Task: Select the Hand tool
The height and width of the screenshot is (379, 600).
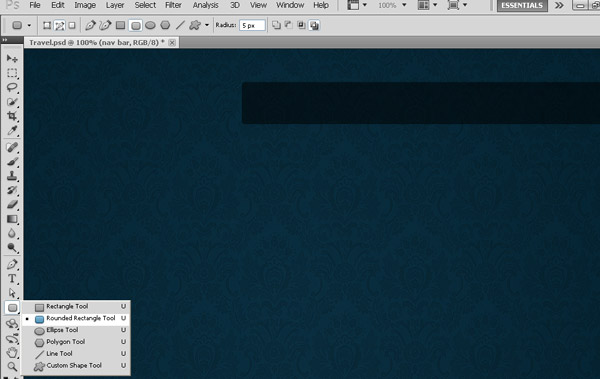Action: [x=12, y=353]
